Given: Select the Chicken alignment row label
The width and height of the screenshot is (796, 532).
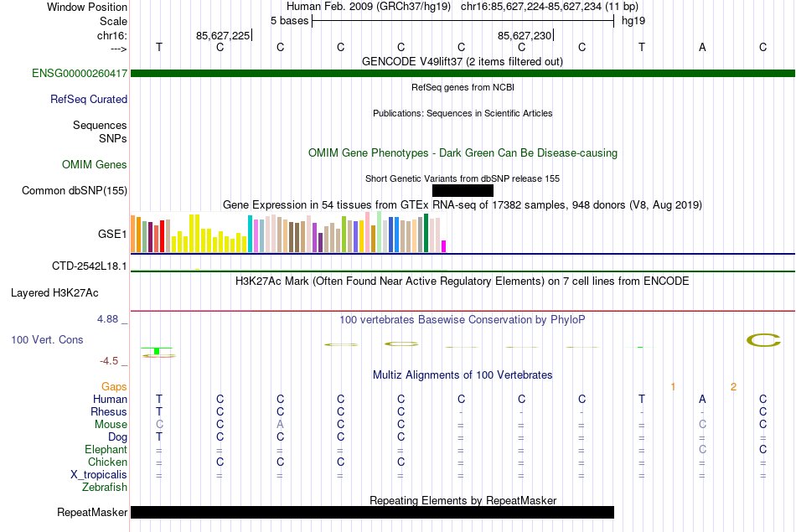Looking at the screenshot, I should 107,462.
